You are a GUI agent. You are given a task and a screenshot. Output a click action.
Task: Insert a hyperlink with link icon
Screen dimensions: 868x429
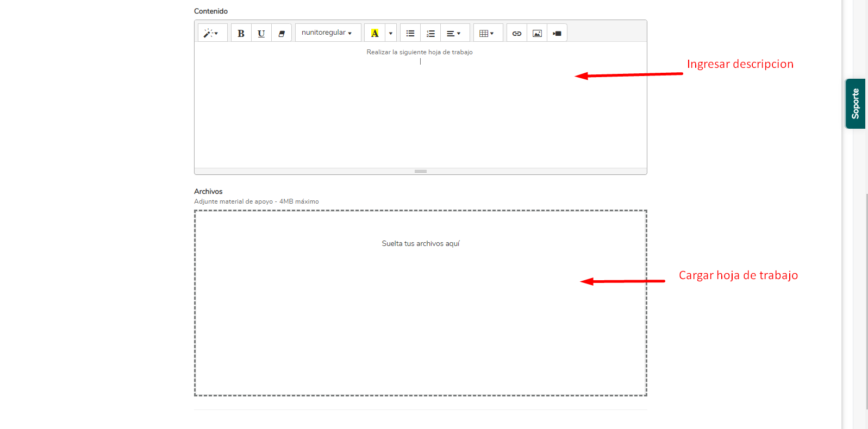point(516,33)
